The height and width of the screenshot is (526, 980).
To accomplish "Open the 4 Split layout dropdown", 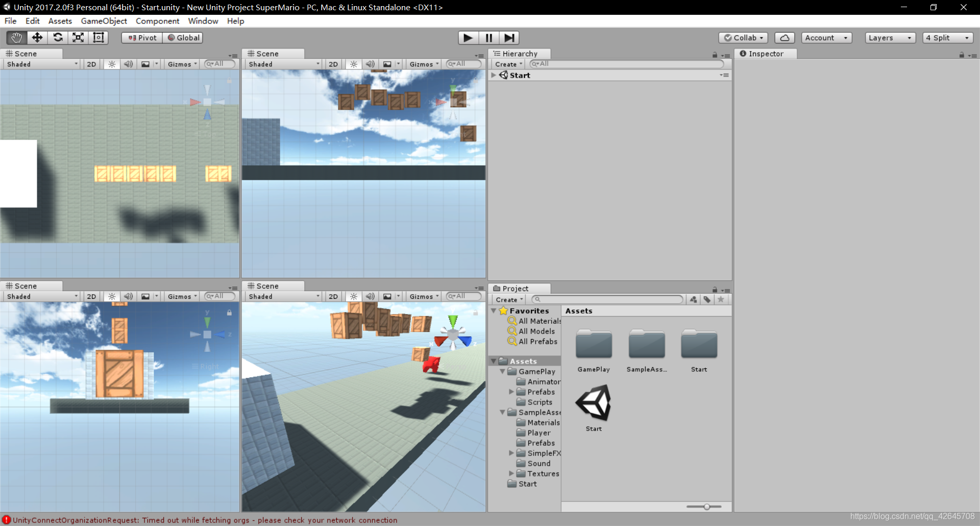I will [x=948, y=38].
